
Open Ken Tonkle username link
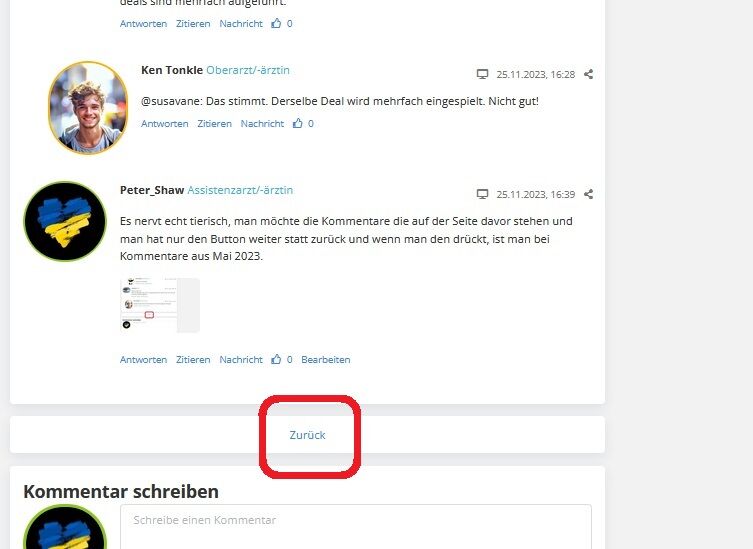pos(172,70)
